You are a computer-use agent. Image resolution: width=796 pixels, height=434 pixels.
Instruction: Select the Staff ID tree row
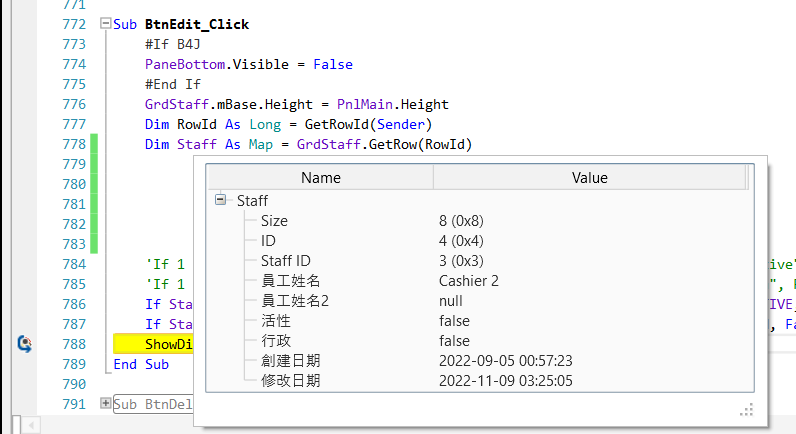pos(284,261)
